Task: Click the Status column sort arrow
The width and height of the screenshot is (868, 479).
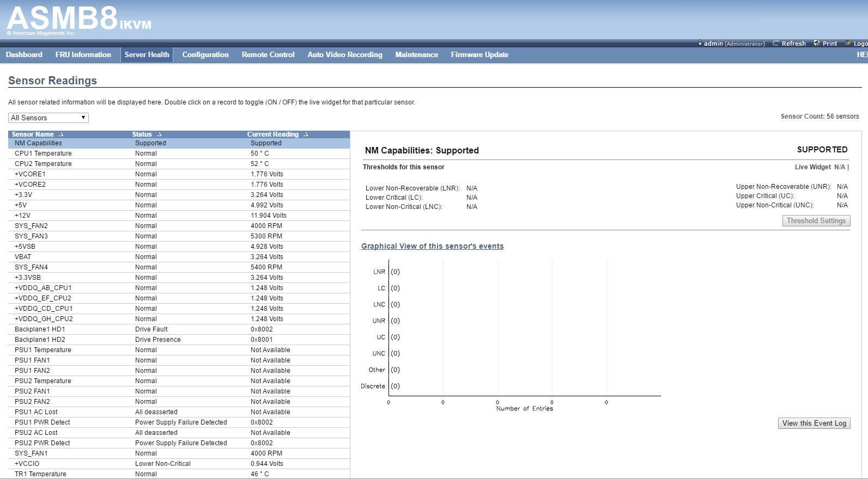Action: [x=159, y=134]
